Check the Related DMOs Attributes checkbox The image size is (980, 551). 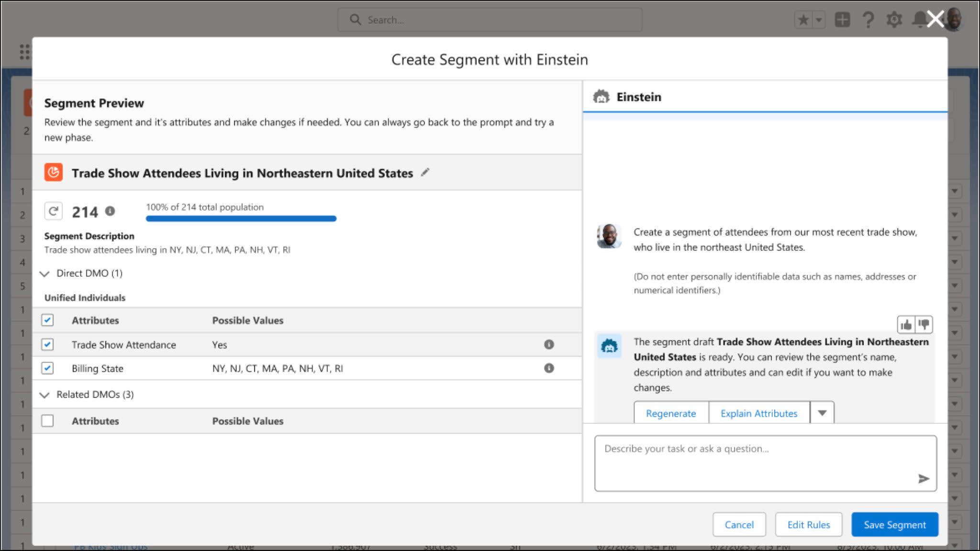click(47, 421)
